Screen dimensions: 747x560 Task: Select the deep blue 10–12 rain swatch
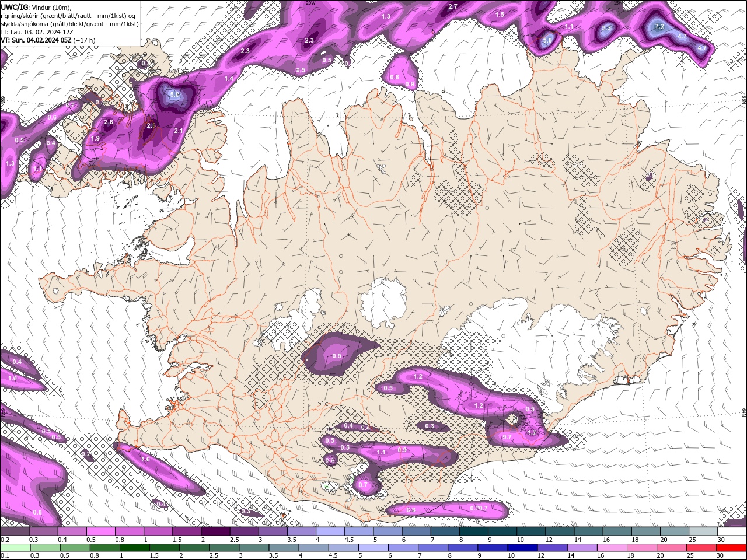pyautogui.click(x=522, y=547)
